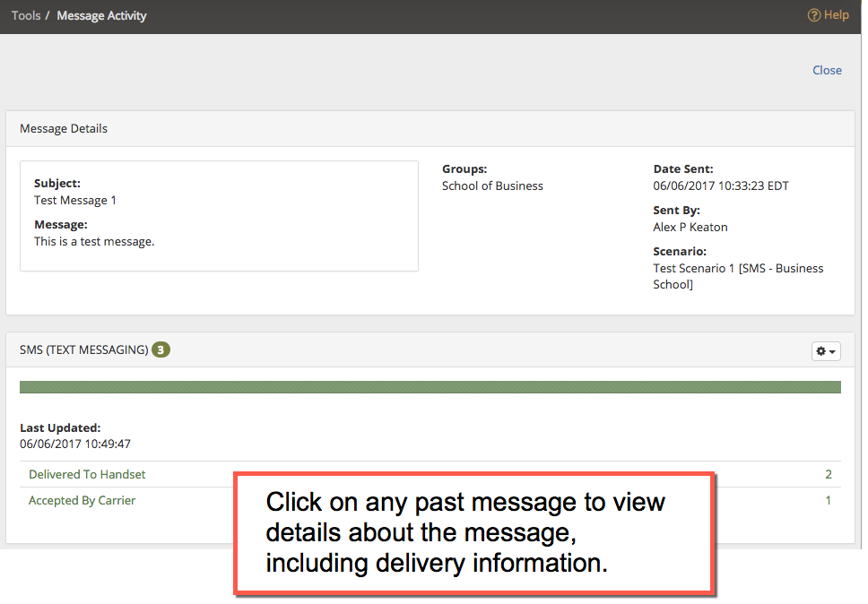Screen dimensions: 868x604
Task: Click the Delivered To Handset link
Action: point(87,474)
